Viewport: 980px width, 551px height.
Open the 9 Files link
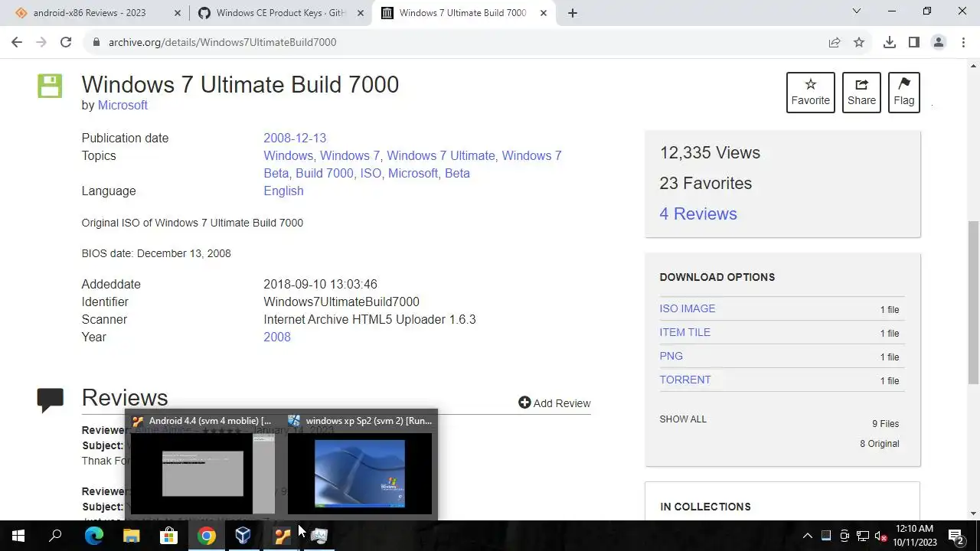[x=886, y=423]
